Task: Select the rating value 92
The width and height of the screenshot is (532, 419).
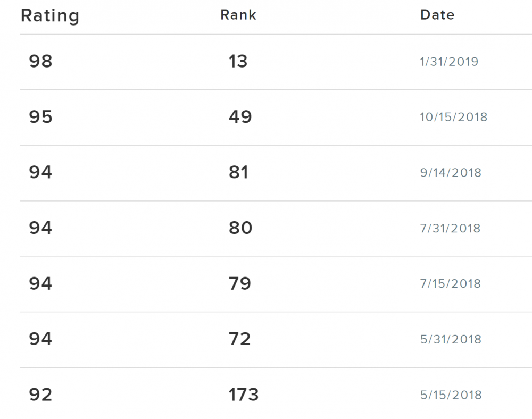Action: pyautogui.click(x=41, y=395)
